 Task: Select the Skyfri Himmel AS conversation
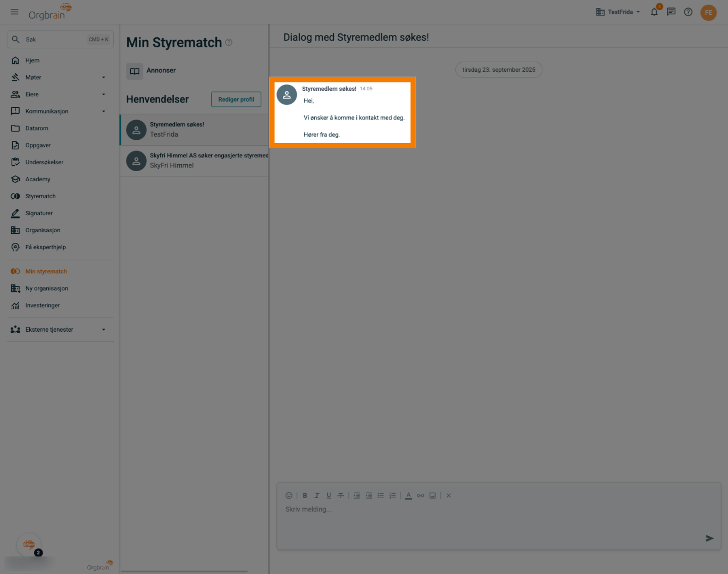[x=194, y=161]
